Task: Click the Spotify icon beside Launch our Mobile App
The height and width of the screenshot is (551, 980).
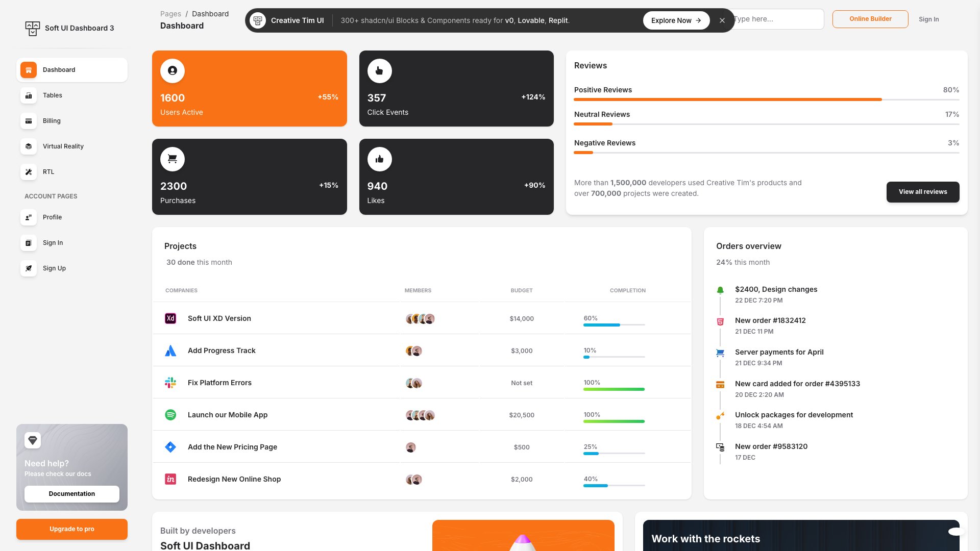Action: point(170,414)
